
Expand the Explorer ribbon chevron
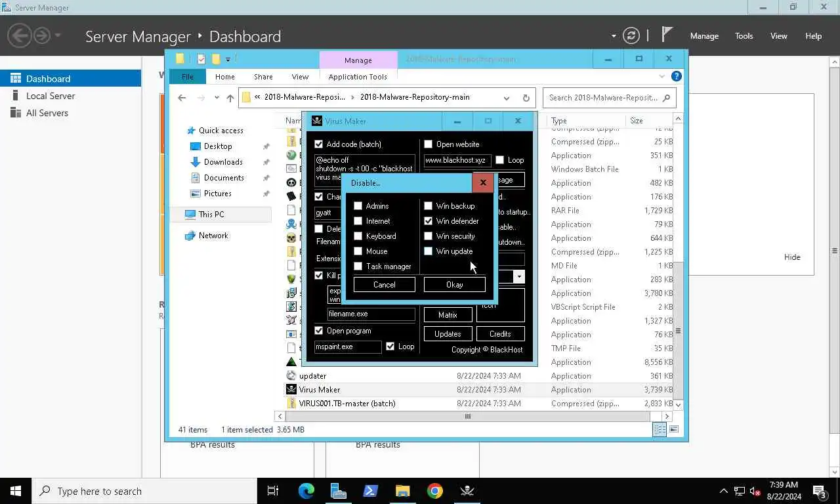663,76
